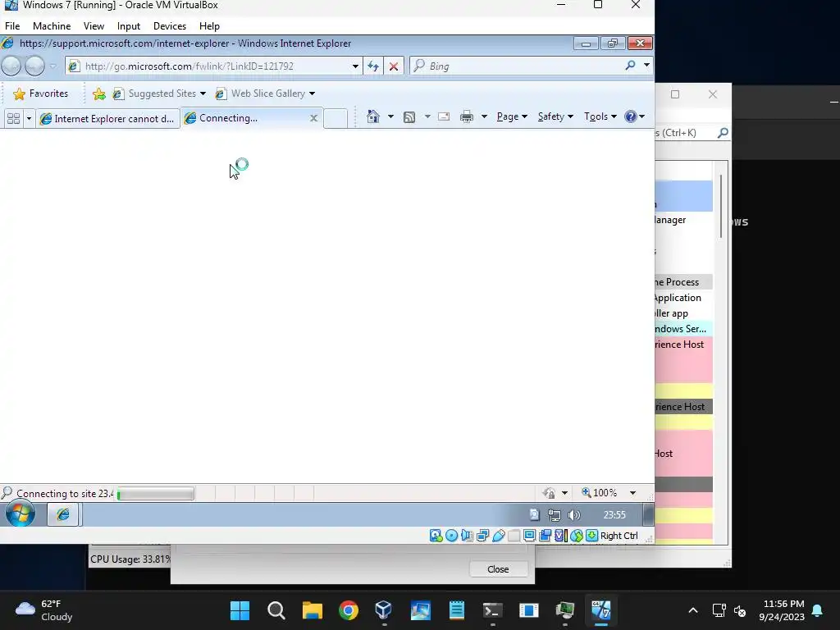
Task: Open the Tools menu in IE
Action: pyautogui.click(x=600, y=116)
